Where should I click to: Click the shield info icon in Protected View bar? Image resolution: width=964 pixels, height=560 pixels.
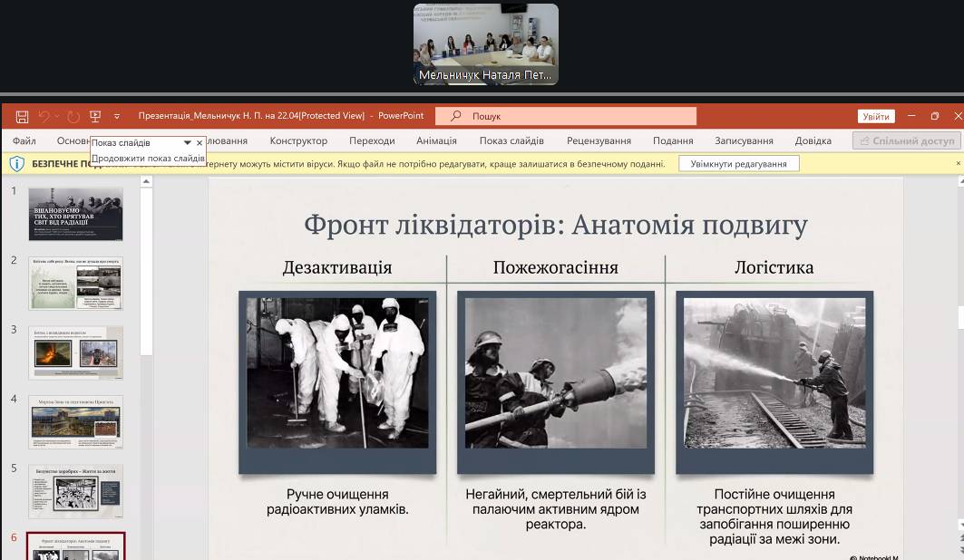16,164
